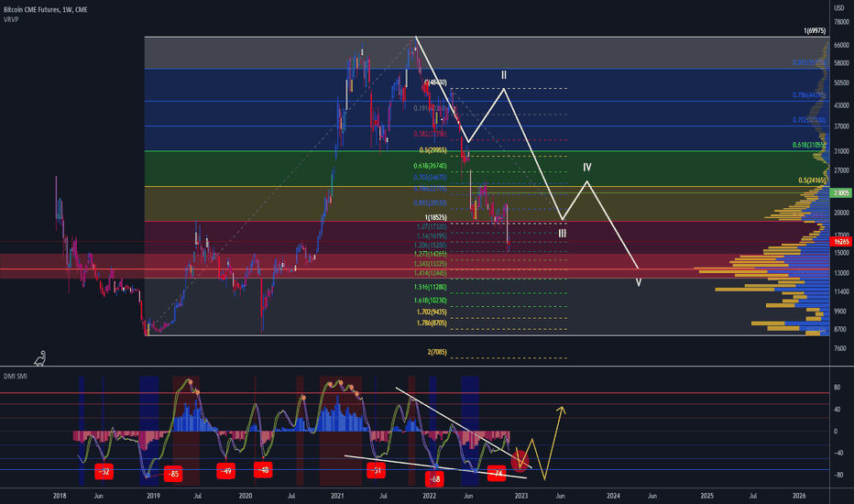Select the wave IV label

pos(587,168)
